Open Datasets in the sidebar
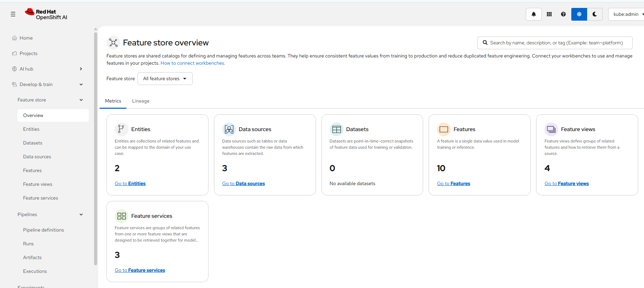644x288 pixels. [x=53, y=143]
